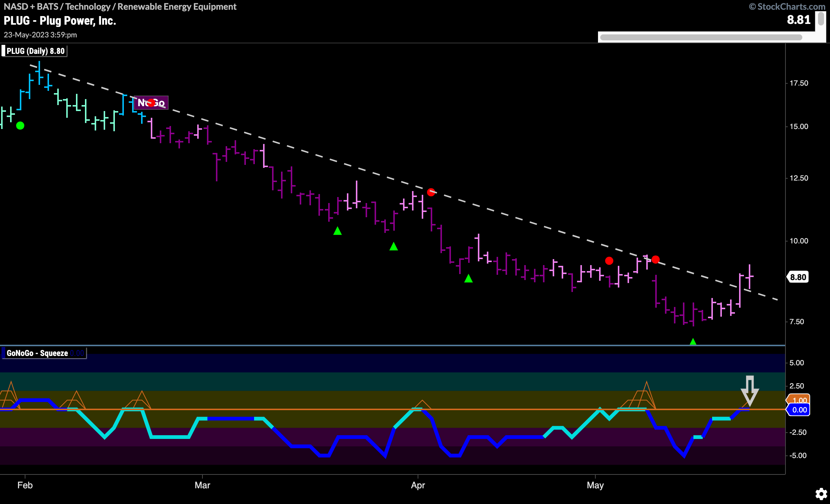Click the 23-May-2023 3:59:pm timestamp
Screen dimensions: 830x504
40,35
